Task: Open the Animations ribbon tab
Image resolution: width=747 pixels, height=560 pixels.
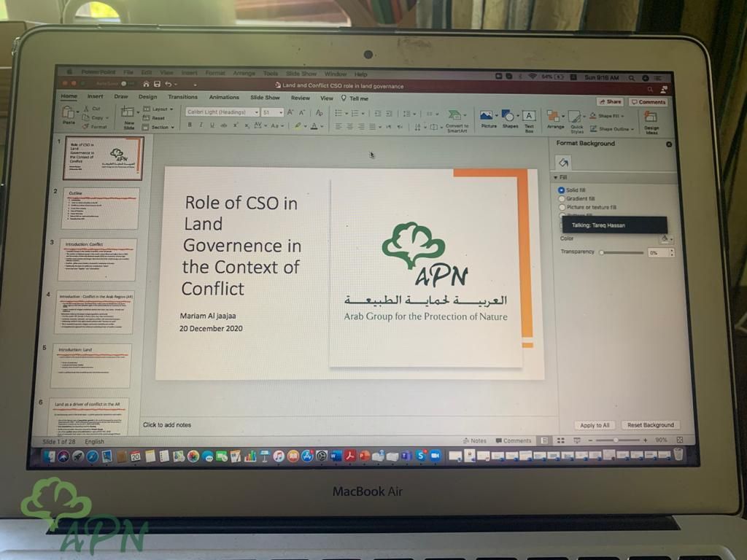Action: 224,97
